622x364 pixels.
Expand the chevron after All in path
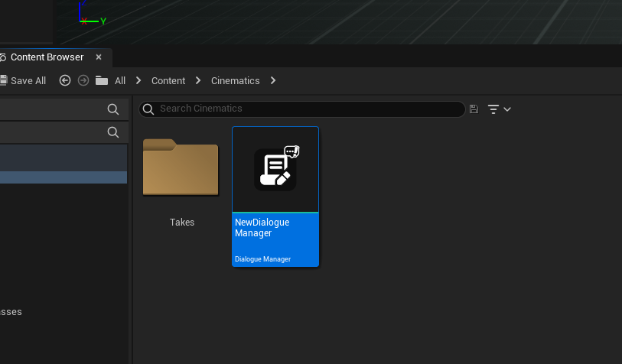point(138,80)
